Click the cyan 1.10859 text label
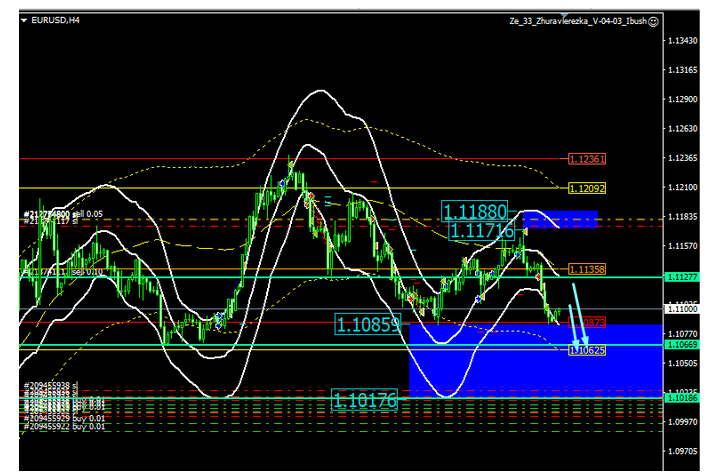711x476 pixels. 368,324
